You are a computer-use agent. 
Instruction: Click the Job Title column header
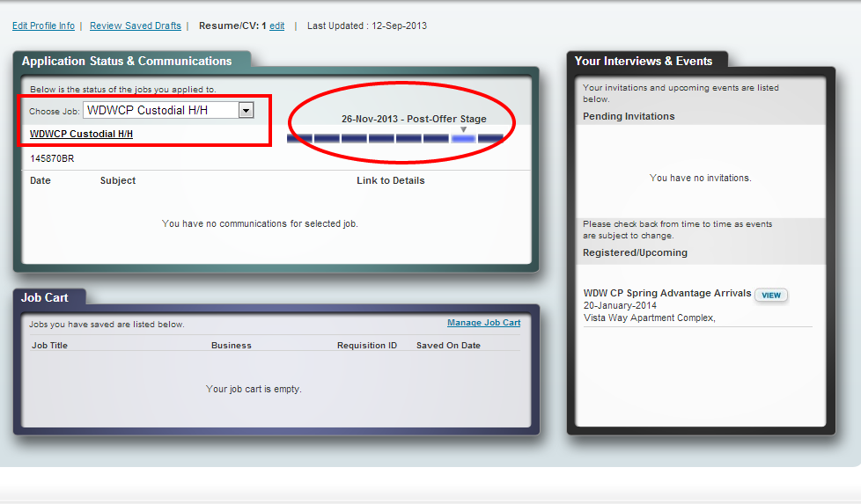pyautogui.click(x=49, y=346)
